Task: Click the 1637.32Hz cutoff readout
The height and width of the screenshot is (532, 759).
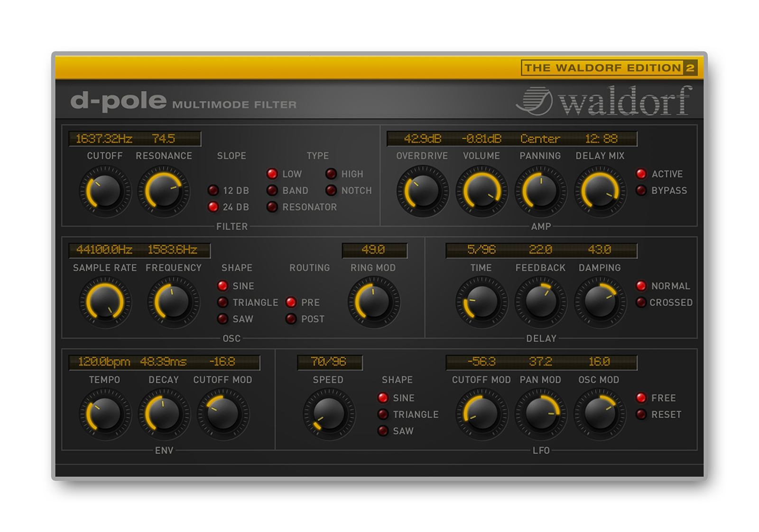Action: 104,138
